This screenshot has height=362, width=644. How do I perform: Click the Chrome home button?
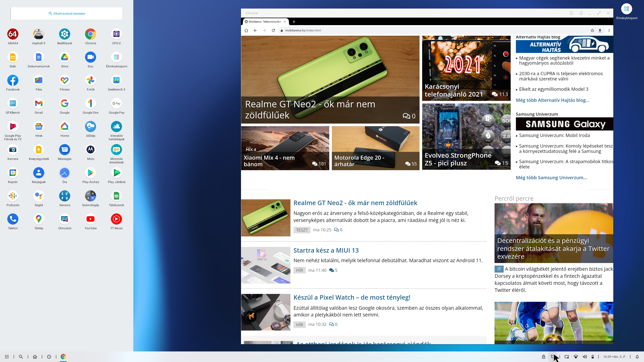(246, 30)
